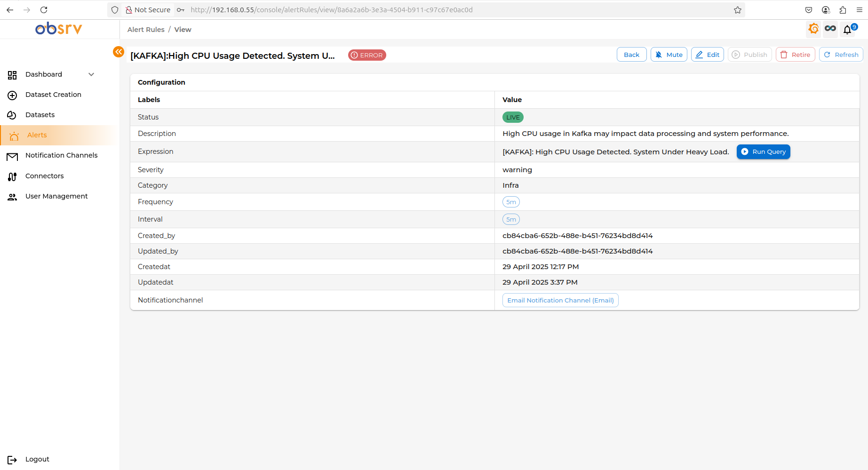Click the obsrv logo
Viewport: 868px width, 470px height.
click(59, 29)
